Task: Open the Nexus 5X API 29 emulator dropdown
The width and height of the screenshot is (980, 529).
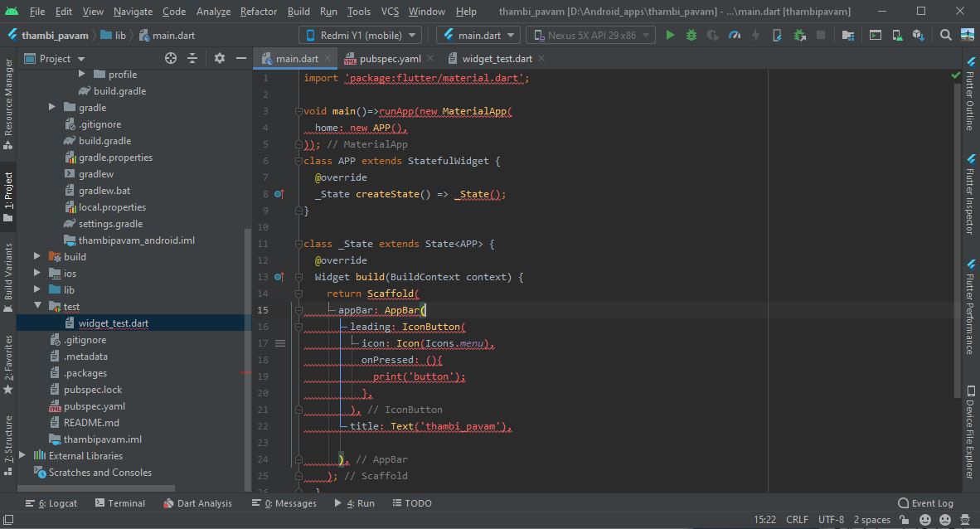Action: click(x=590, y=35)
